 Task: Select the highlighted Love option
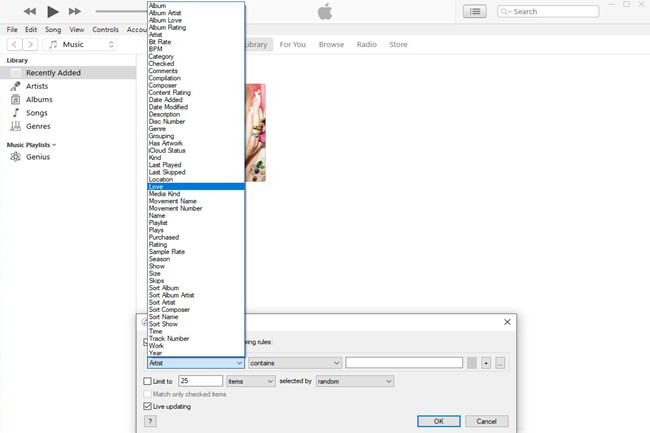click(x=196, y=186)
